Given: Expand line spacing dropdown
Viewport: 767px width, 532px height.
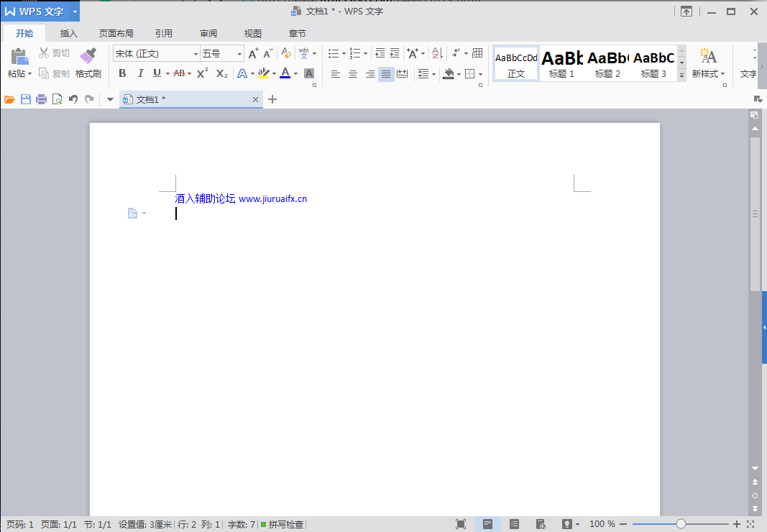Looking at the screenshot, I should coord(433,74).
